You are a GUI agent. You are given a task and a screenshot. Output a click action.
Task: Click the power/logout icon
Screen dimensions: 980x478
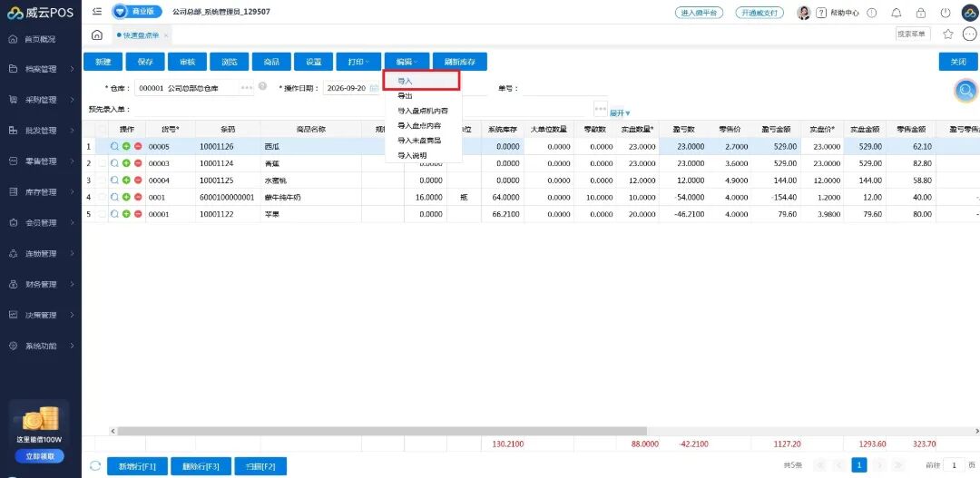point(945,13)
